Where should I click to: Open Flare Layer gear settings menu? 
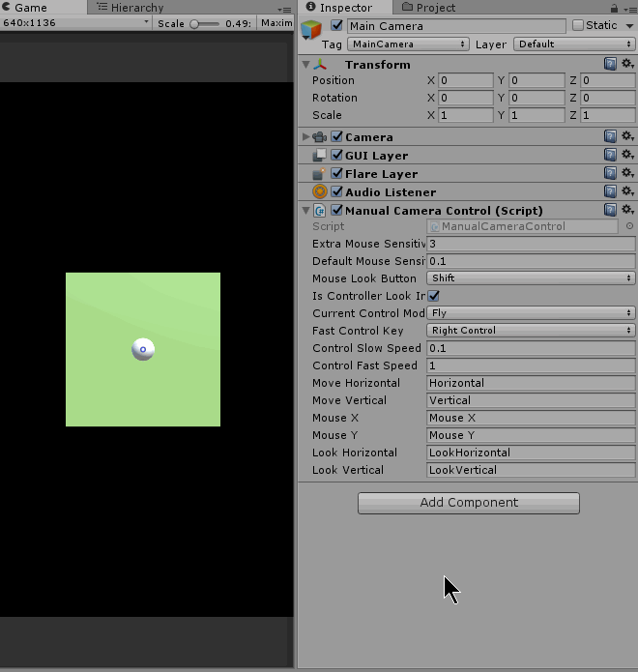627,173
